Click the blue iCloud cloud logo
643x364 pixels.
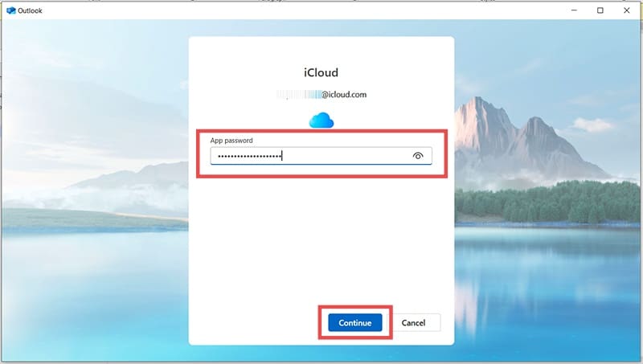click(x=321, y=121)
